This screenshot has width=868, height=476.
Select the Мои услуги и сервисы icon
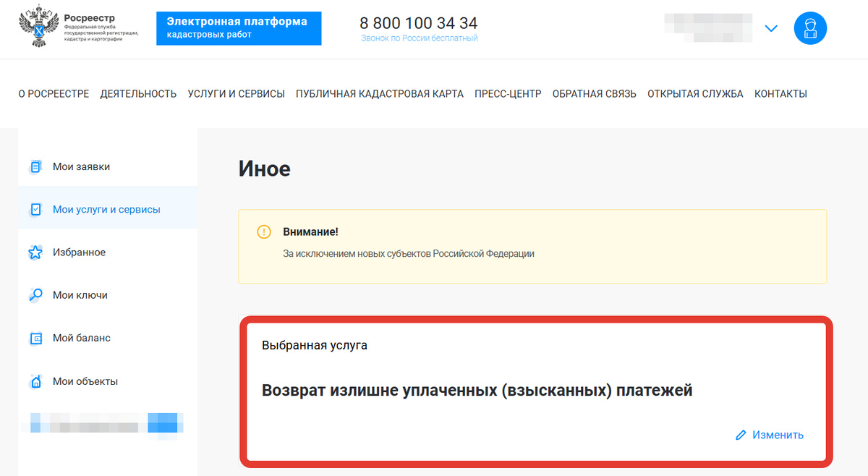35,209
